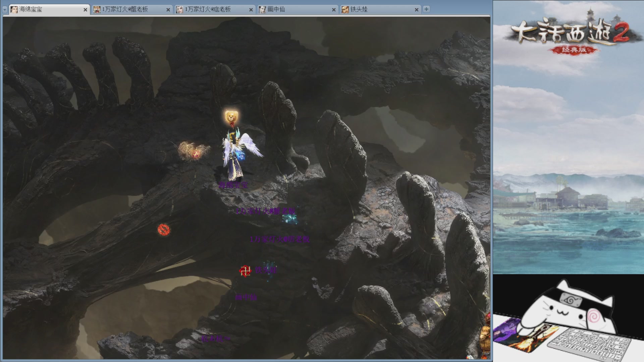The height and width of the screenshot is (362, 644).
Task: Close the 铁头娃 tab
Action: click(417, 10)
